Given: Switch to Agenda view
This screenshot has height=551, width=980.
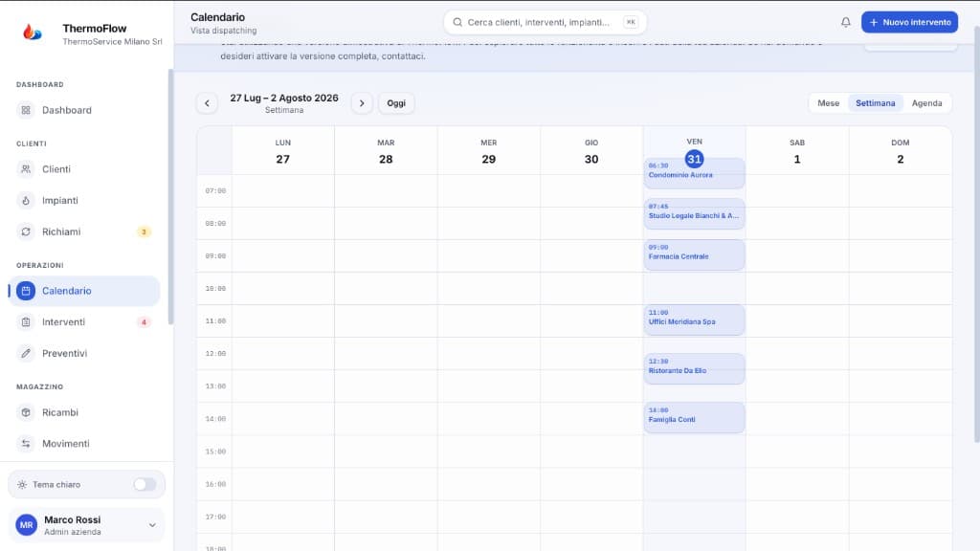Looking at the screenshot, I should point(926,103).
